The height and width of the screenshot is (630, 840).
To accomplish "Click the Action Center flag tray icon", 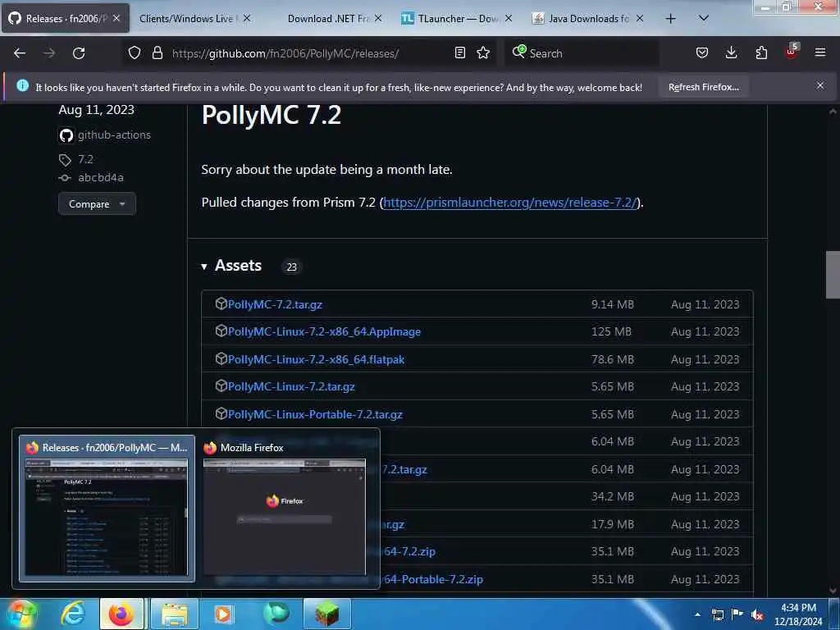I will [x=737, y=614].
